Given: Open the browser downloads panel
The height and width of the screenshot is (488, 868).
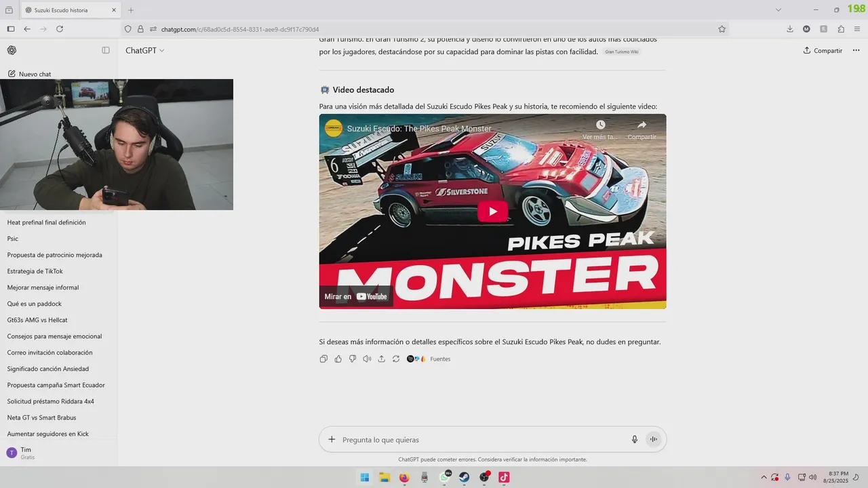Looking at the screenshot, I should click(x=790, y=29).
